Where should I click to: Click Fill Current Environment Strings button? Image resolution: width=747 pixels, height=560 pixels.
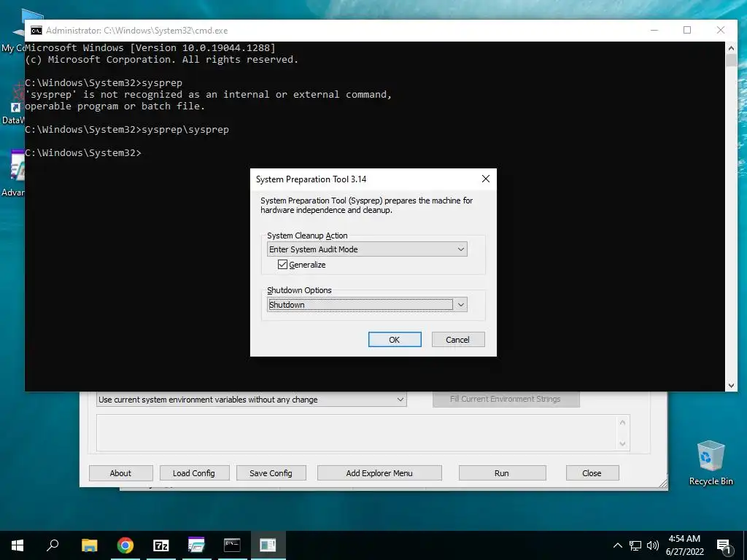point(506,399)
